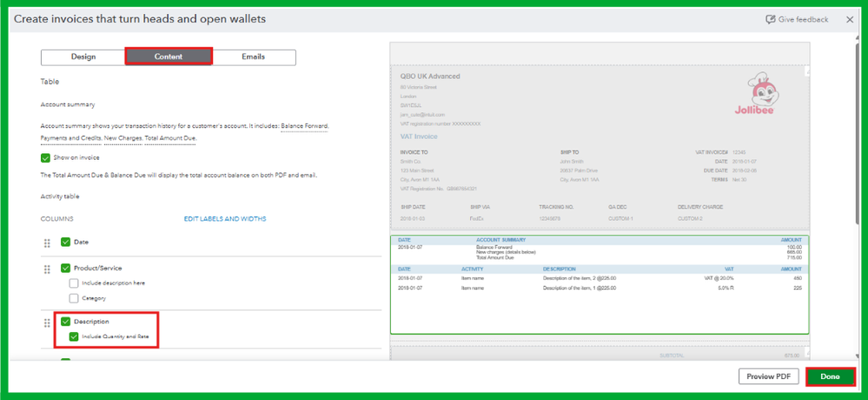The height and width of the screenshot is (400, 868).
Task: Enable the Category checkbox
Action: tap(74, 298)
